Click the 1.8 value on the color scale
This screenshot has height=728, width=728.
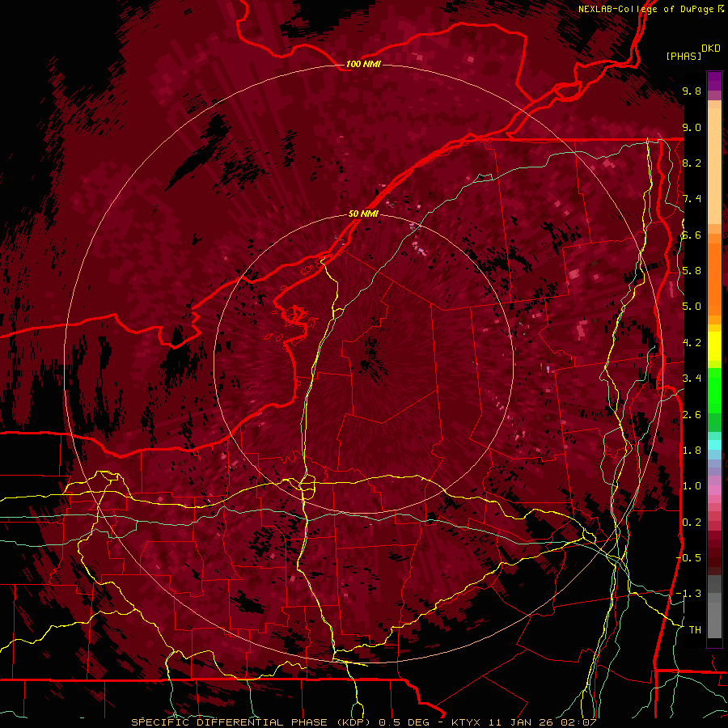tap(692, 451)
